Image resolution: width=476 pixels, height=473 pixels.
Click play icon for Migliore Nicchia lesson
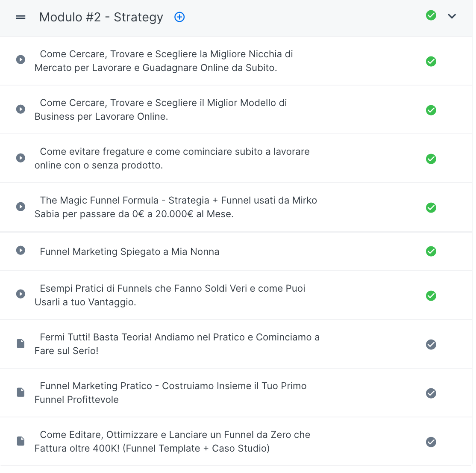click(21, 59)
